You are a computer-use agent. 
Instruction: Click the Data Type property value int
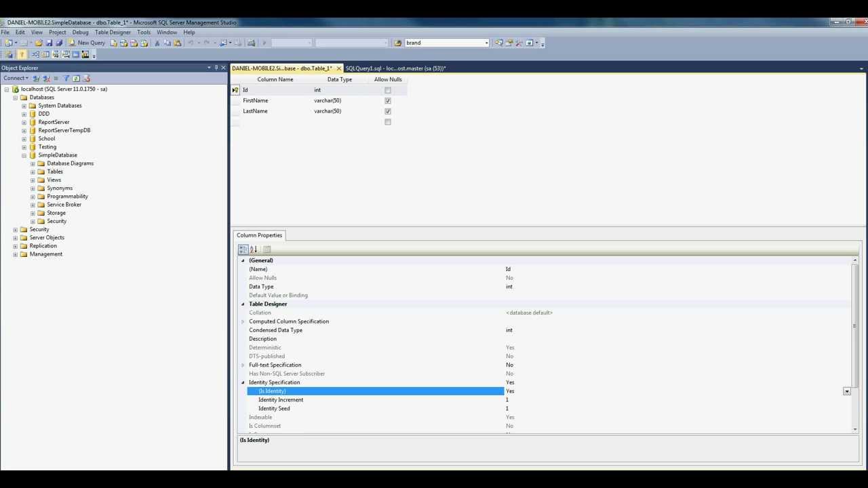(x=509, y=287)
